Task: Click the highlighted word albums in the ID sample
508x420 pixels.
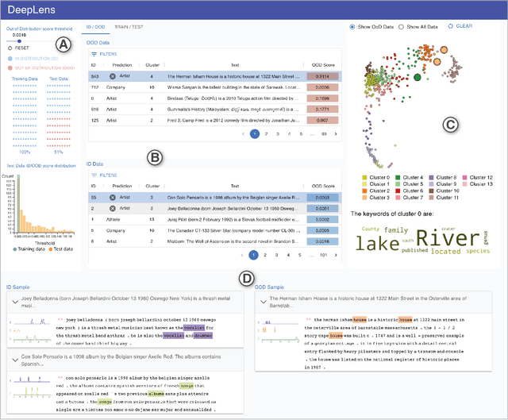Action: pos(156,394)
